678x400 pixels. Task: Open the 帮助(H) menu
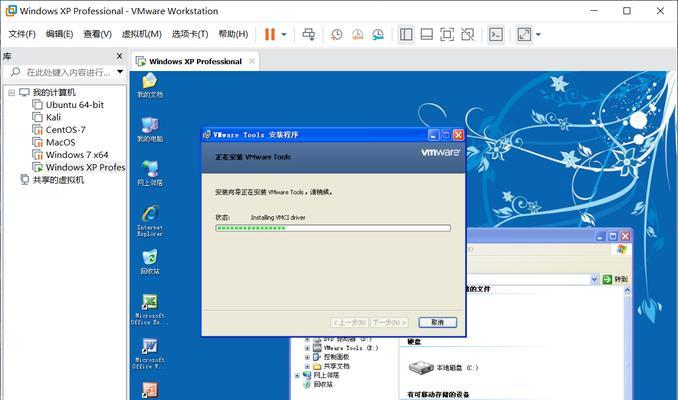point(233,34)
